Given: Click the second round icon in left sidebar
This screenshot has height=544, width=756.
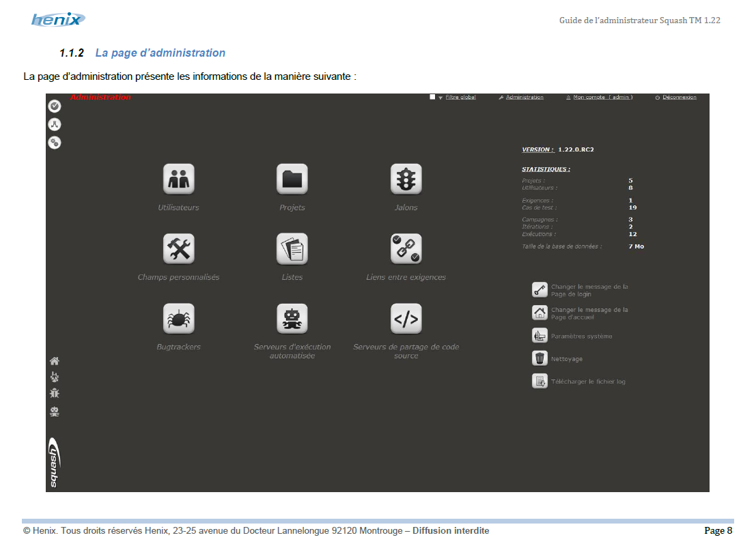Looking at the screenshot, I should pyautogui.click(x=55, y=124).
